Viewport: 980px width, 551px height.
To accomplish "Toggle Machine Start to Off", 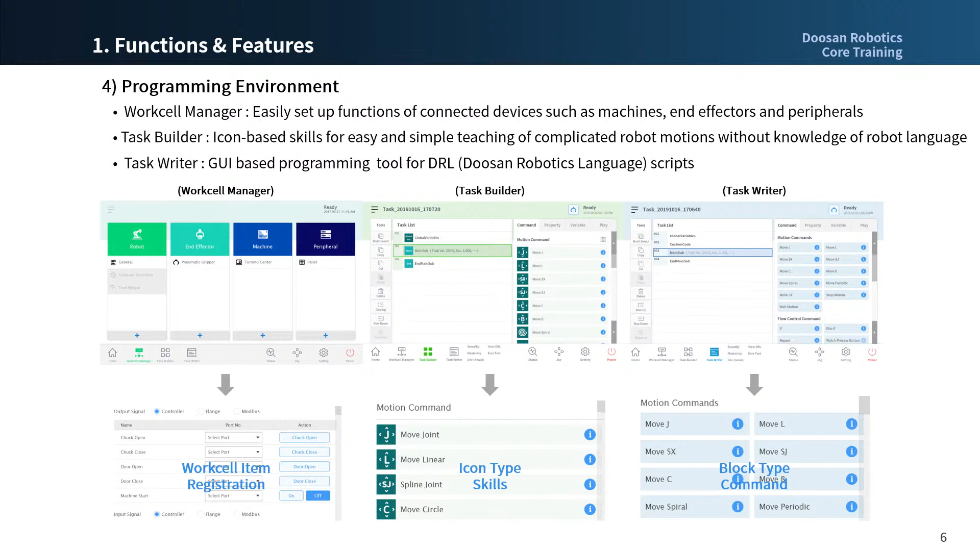I will 317,496.
